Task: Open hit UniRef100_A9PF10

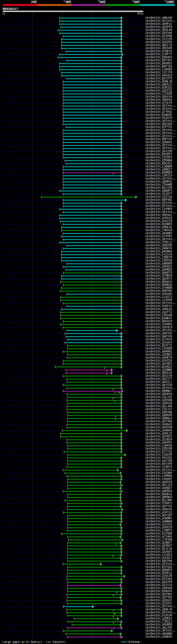Action: (159, 24)
